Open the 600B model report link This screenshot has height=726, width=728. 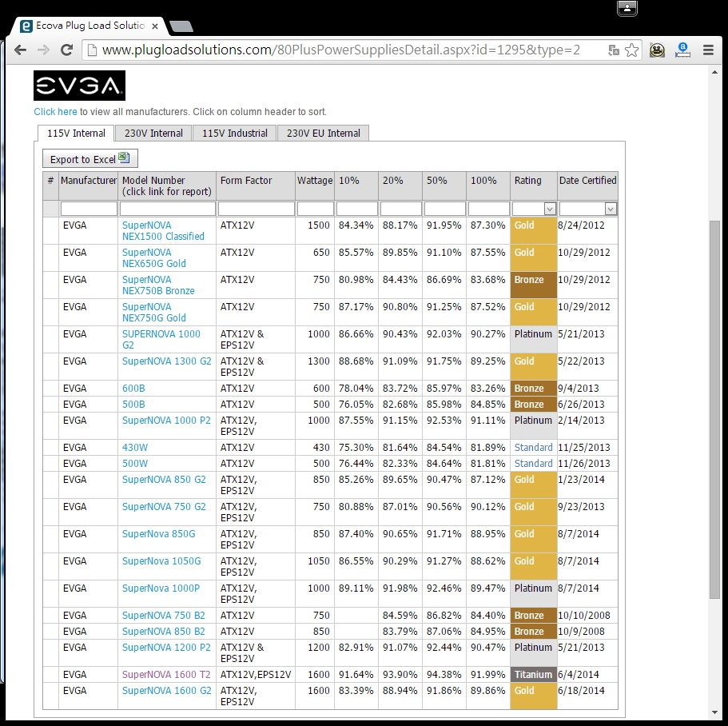point(133,389)
